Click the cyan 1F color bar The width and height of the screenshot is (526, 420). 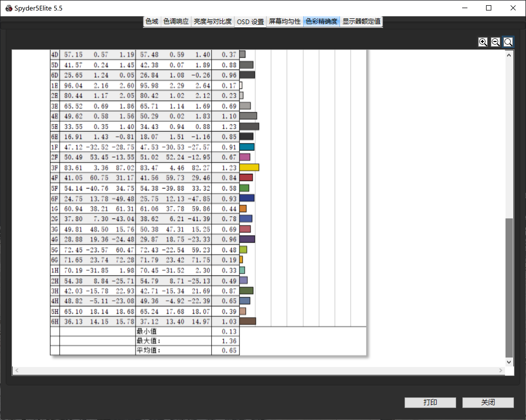pos(247,147)
